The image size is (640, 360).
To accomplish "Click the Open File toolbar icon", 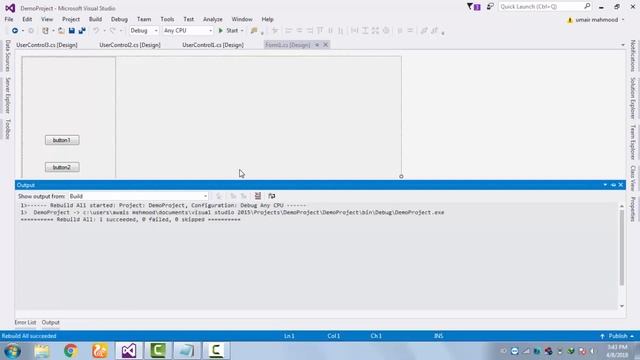I will pos(61,31).
